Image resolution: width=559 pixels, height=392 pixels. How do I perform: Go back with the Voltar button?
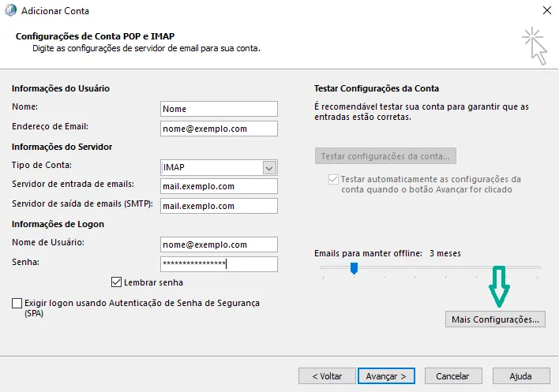coord(327,376)
